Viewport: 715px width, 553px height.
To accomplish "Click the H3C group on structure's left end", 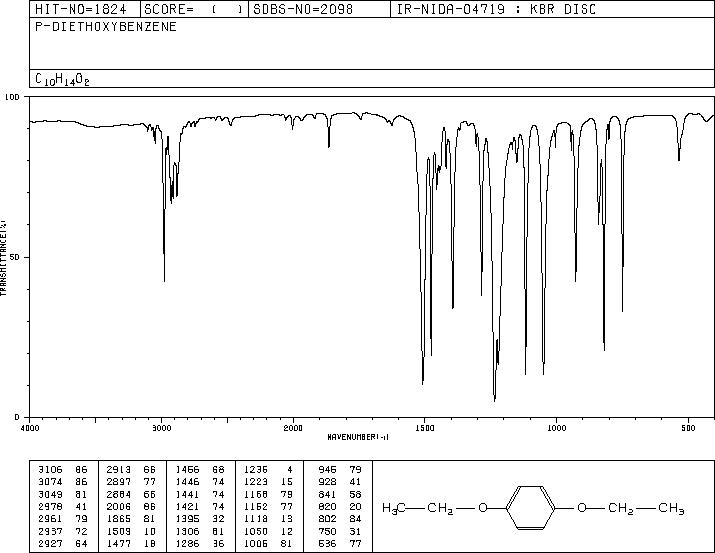I will pos(394,508).
